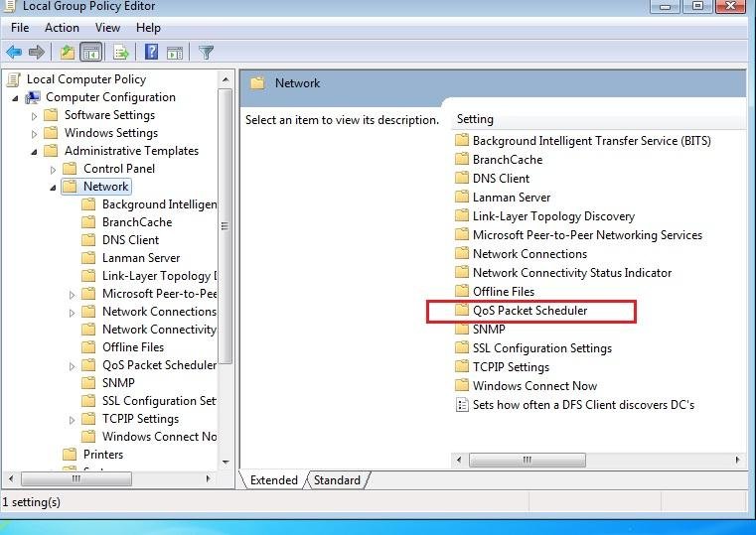Select Microsoft Peer-to-Peer Networking Services in list

587,235
